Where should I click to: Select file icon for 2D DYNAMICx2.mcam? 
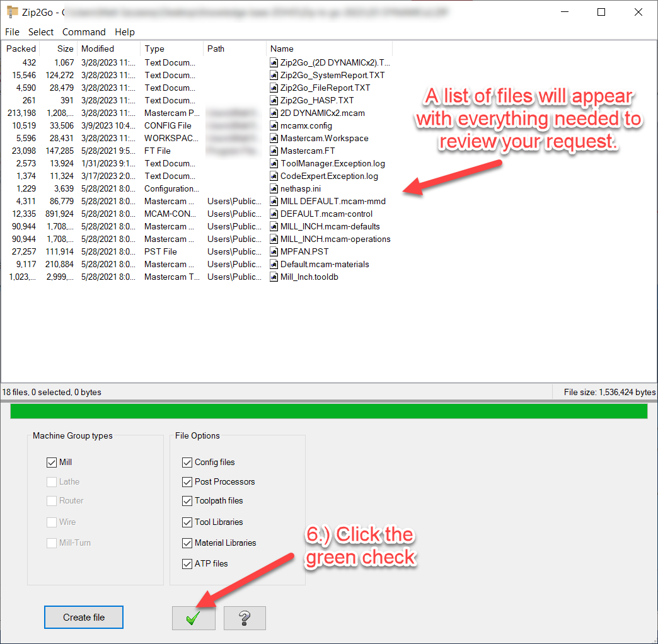(x=274, y=113)
